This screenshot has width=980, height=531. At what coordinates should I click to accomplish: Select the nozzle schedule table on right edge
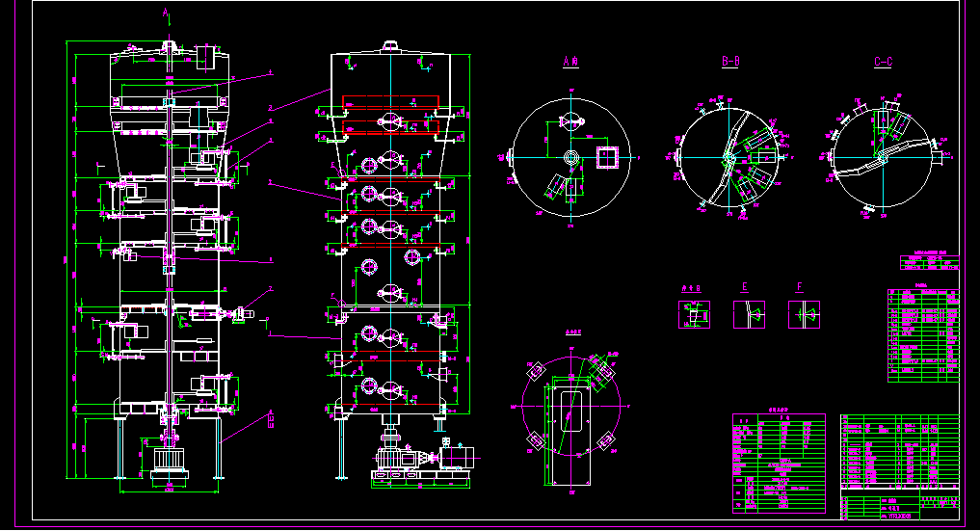point(923,334)
